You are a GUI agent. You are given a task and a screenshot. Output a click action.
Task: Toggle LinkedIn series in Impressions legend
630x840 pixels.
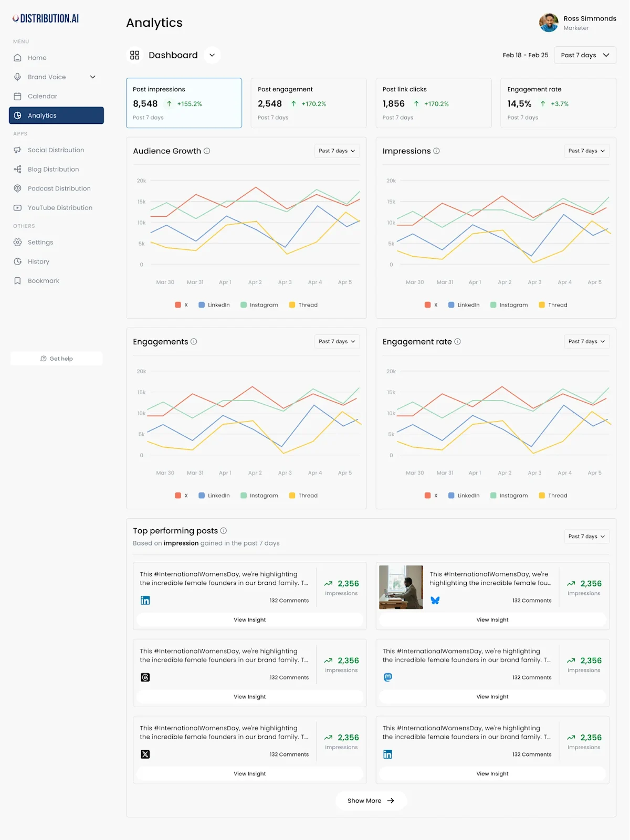click(x=464, y=305)
